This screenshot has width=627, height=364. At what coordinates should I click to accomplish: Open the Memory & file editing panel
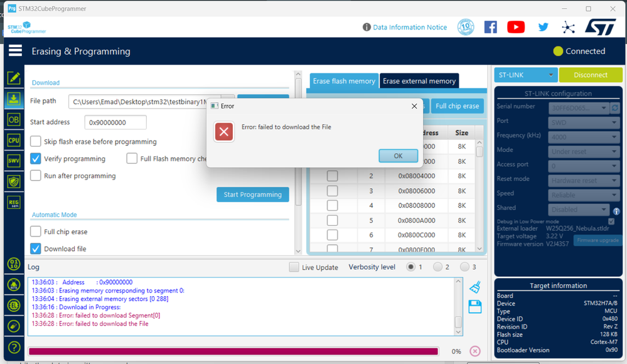(14, 78)
